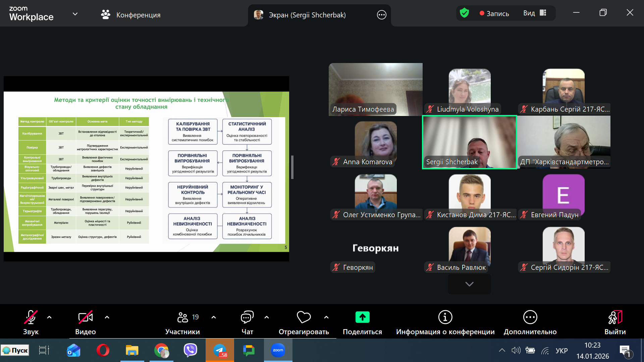The height and width of the screenshot is (362, 644).
Task: Show more participants with down chevron
Action: coord(469,284)
